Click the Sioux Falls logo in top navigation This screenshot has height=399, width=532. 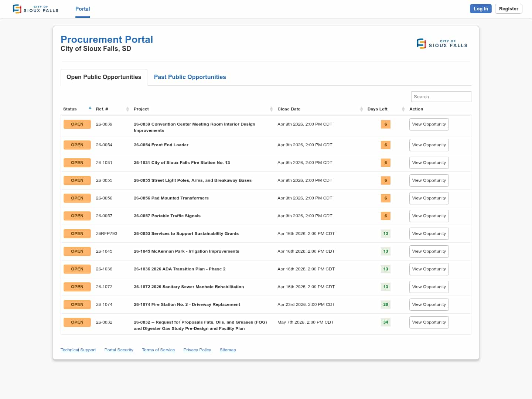tap(35, 9)
